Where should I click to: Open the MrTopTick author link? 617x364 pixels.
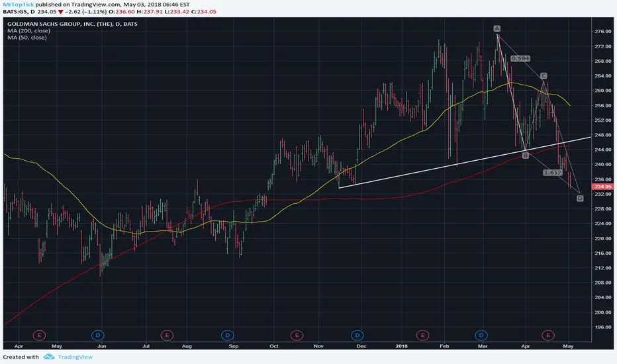[18, 5]
